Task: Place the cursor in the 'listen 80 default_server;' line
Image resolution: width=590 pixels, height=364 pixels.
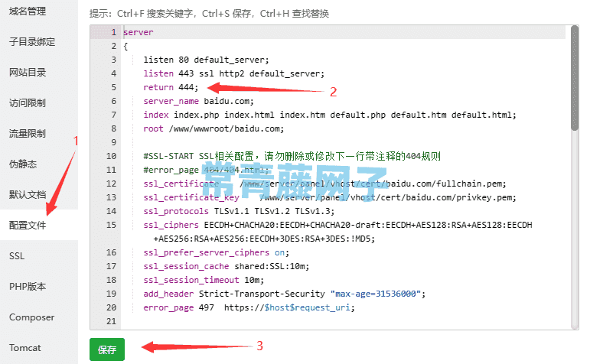Action: (x=206, y=60)
